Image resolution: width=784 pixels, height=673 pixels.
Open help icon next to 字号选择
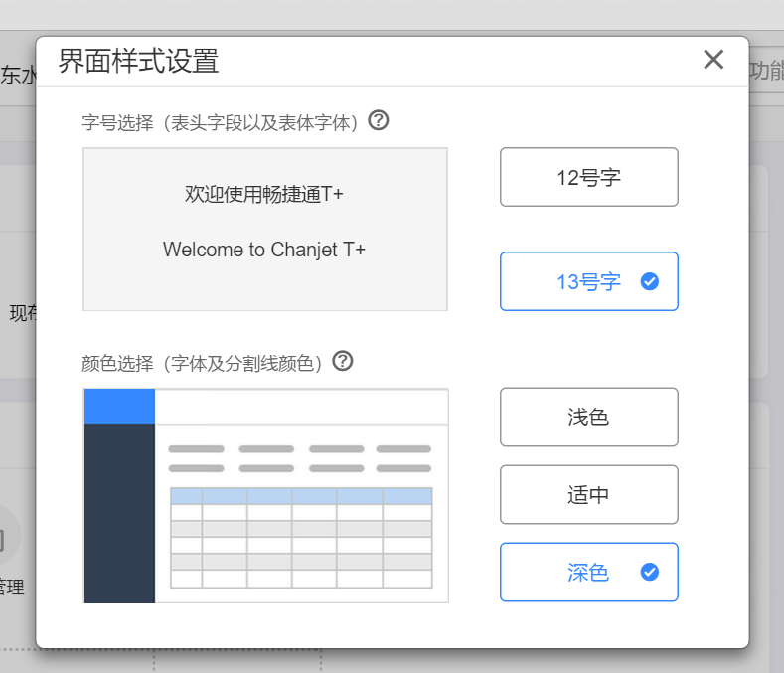click(379, 120)
